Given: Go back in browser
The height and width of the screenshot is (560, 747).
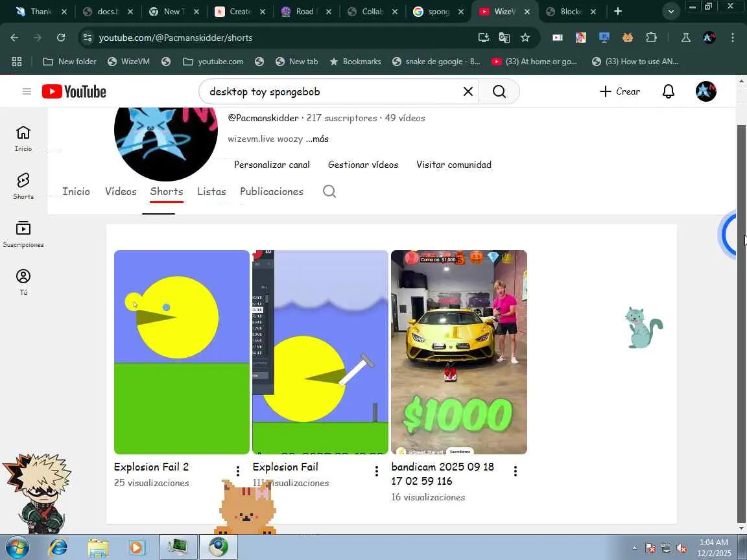Looking at the screenshot, I should (14, 38).
